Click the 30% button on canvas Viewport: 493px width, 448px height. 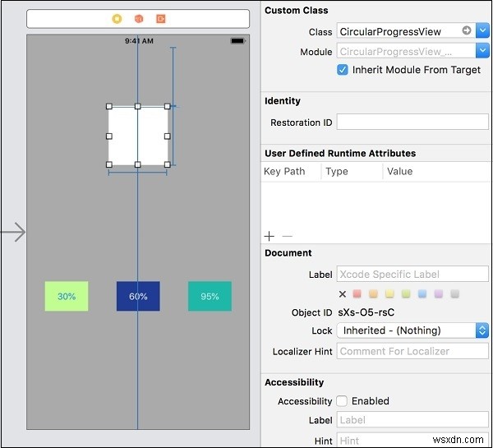tap(67, 296)
